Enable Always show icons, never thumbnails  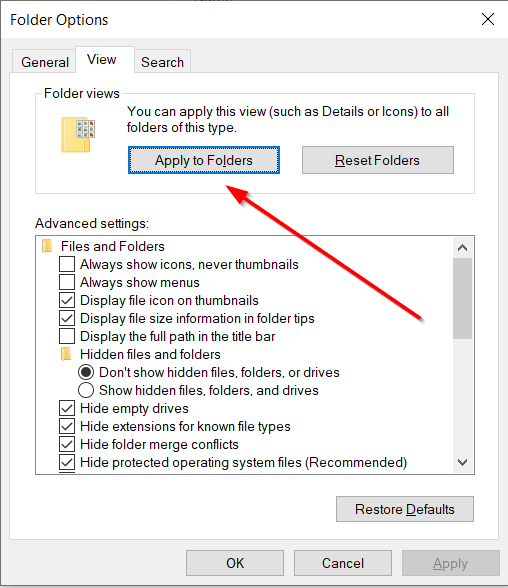point(67,264)
